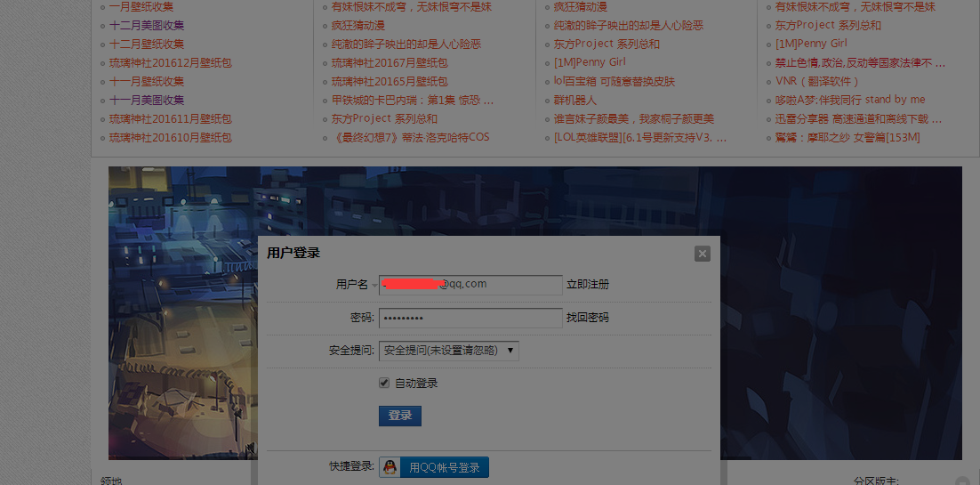Open the 立即注册 registration link
Screen dimensions: 980x485
[588, 285]
